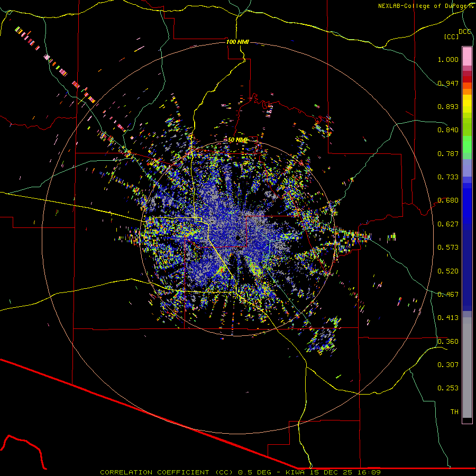Click the 0.787 color scale value
Viewport: 476px width, 476px height.
[x=448, y=153]
